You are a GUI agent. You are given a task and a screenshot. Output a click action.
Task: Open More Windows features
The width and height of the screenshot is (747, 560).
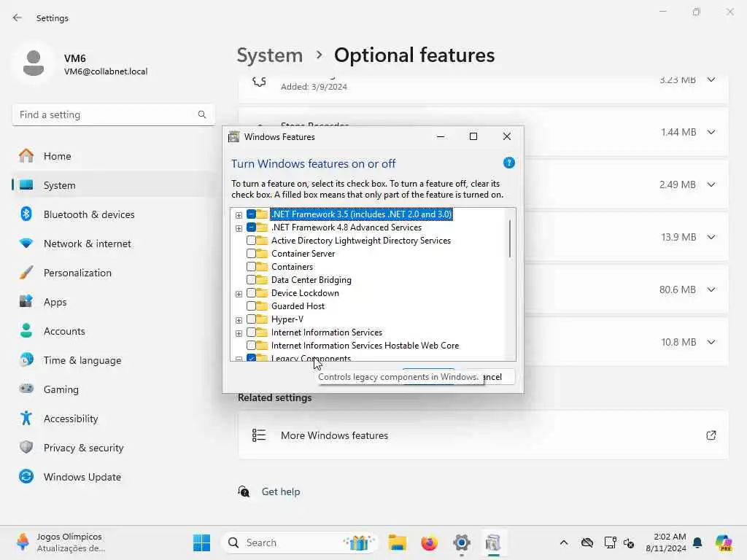click(x=483, y=435)
